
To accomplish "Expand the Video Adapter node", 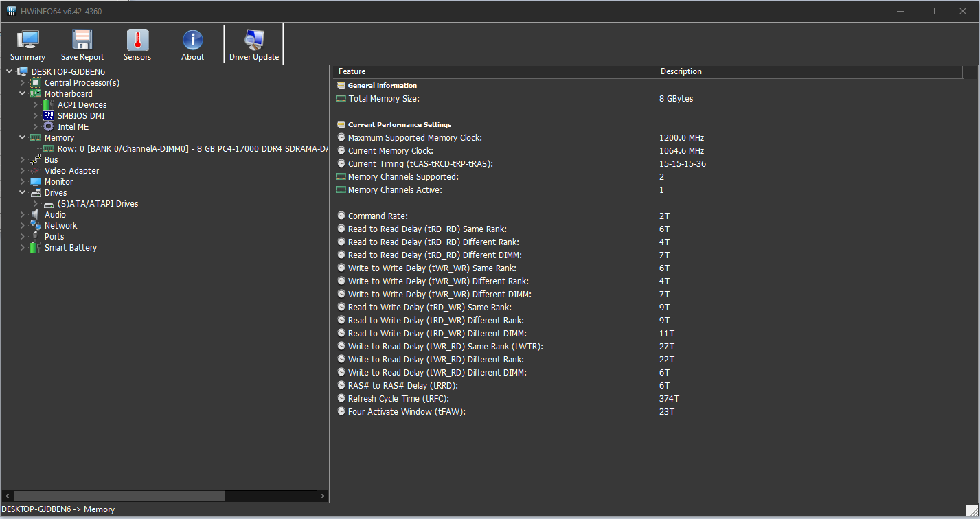I will [x=22, y=170].
